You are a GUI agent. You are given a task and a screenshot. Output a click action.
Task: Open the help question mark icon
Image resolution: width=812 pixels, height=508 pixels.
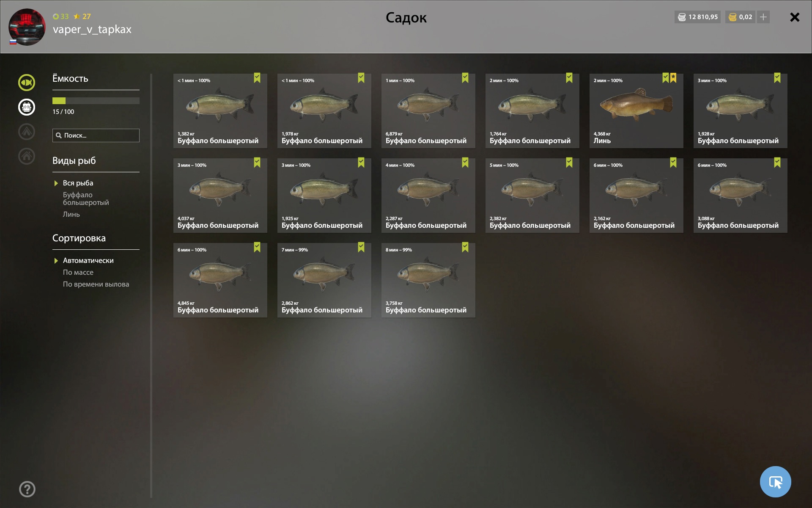pyautogui.click(x=27, y=489)
